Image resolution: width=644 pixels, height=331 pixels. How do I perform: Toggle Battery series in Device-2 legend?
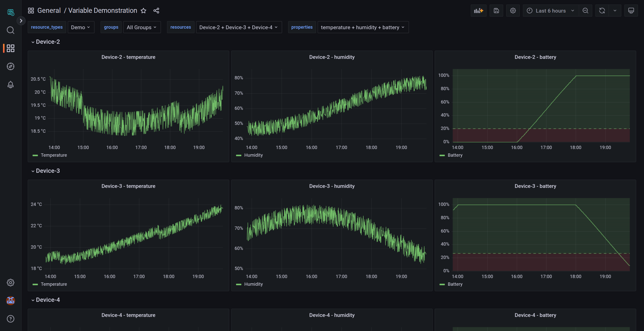point(455,155)
